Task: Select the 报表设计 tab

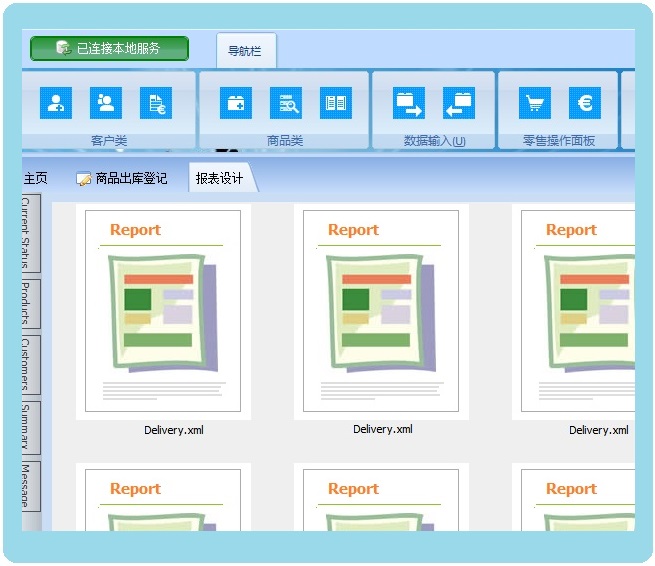Action: pyautogui.click(x=220, y=179)
